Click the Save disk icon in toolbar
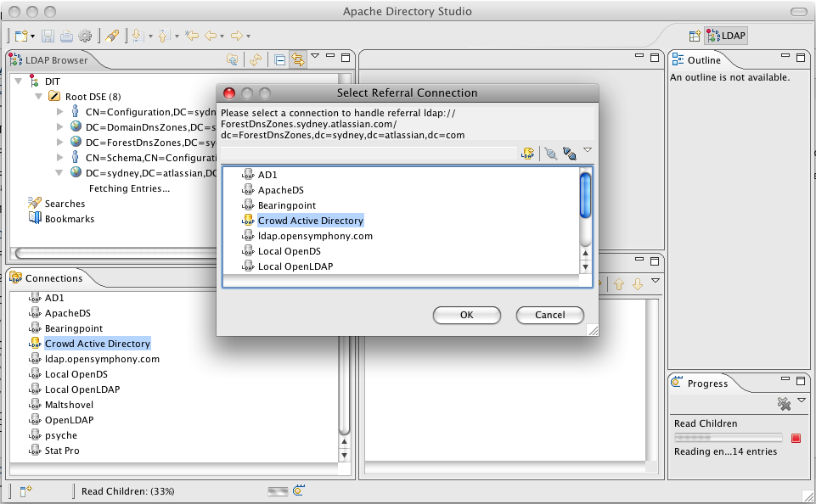 point(48,36)
